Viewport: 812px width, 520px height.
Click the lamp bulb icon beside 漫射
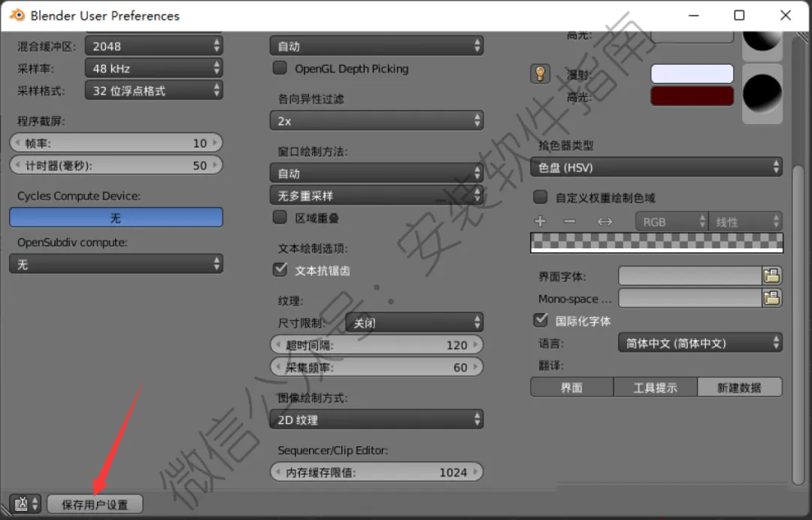point(540,74)
